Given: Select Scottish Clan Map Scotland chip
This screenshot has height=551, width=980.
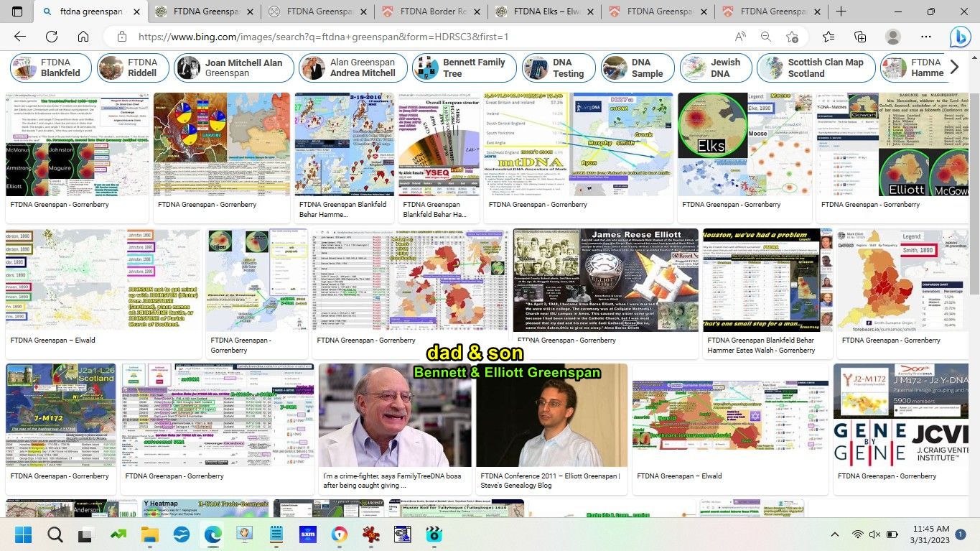Looking at the screenshot, I should [816, 68].
